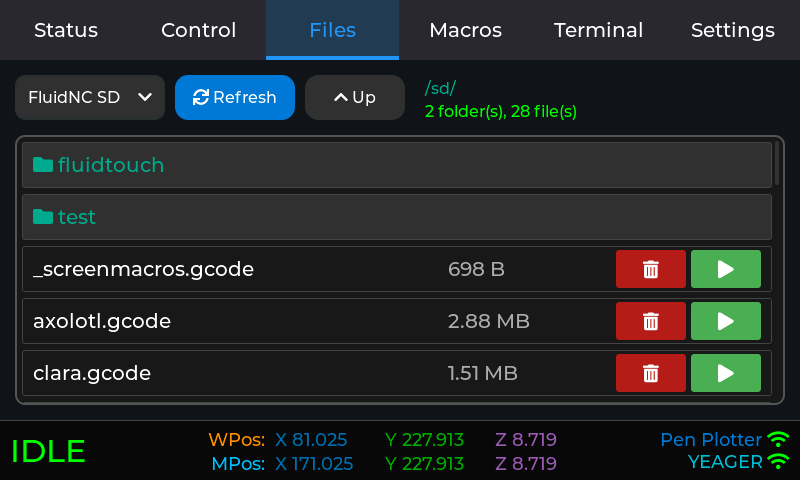Go to the Settings tab
Viewport: 800px width, 480px height.
732,30
